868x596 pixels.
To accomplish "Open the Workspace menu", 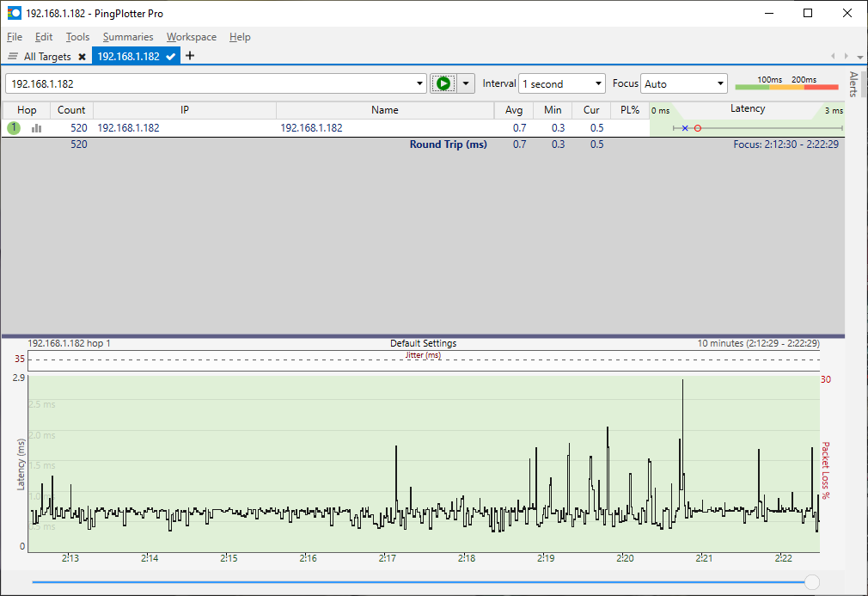I will click(x=192, y=37).
